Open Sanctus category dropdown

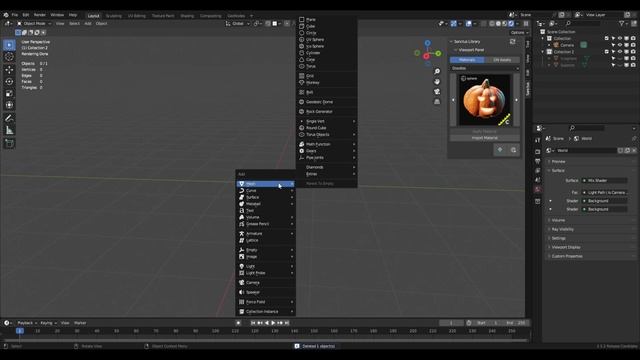pos(485,69)
